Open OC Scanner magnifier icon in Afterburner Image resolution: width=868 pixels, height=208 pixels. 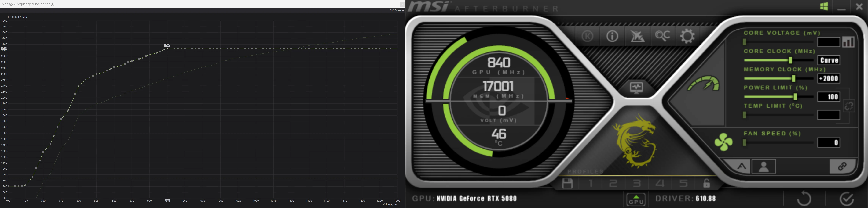662,36
